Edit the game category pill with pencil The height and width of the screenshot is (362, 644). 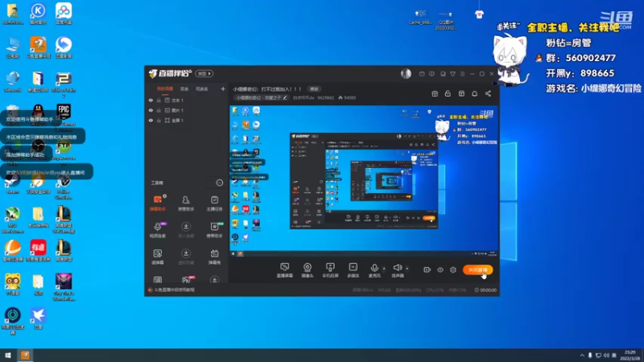pyautogui.click(x=261, y=97)
